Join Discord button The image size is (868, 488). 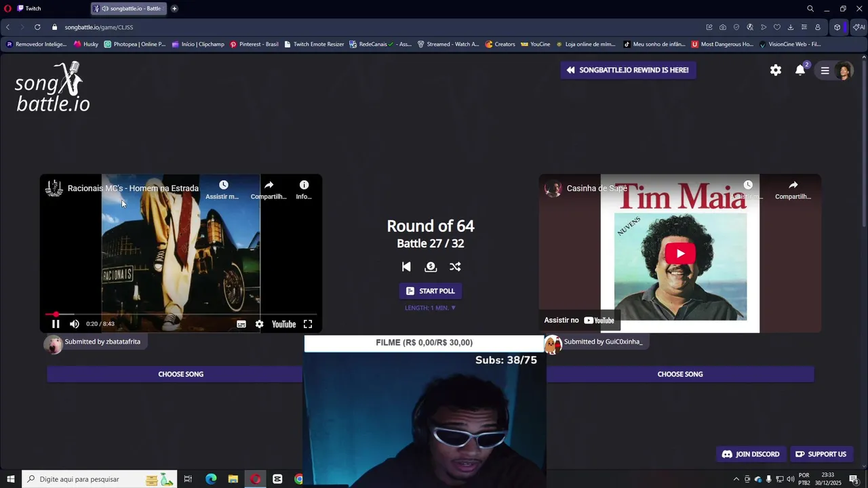750,454
